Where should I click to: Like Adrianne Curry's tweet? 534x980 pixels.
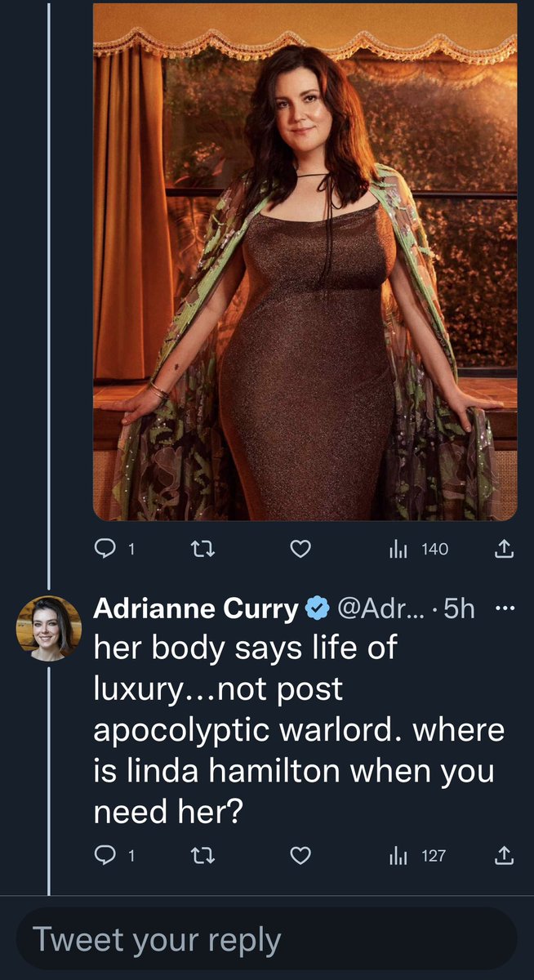tap(300, 855)
